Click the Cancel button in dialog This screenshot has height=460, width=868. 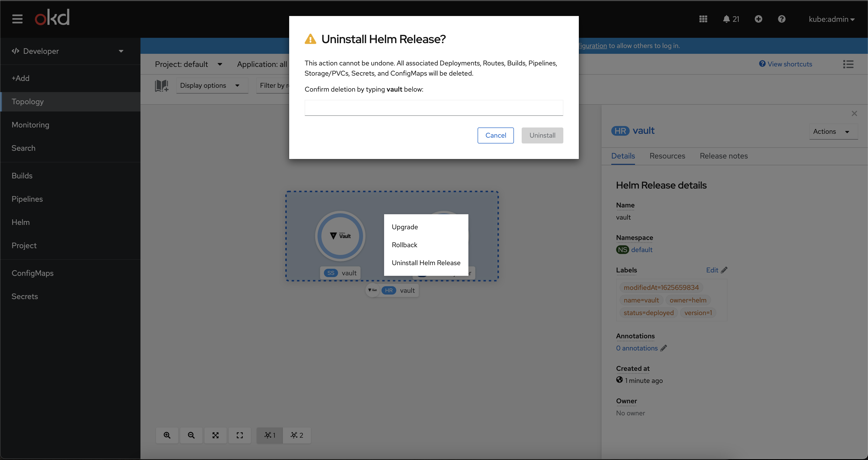click(x=495, y=135)
